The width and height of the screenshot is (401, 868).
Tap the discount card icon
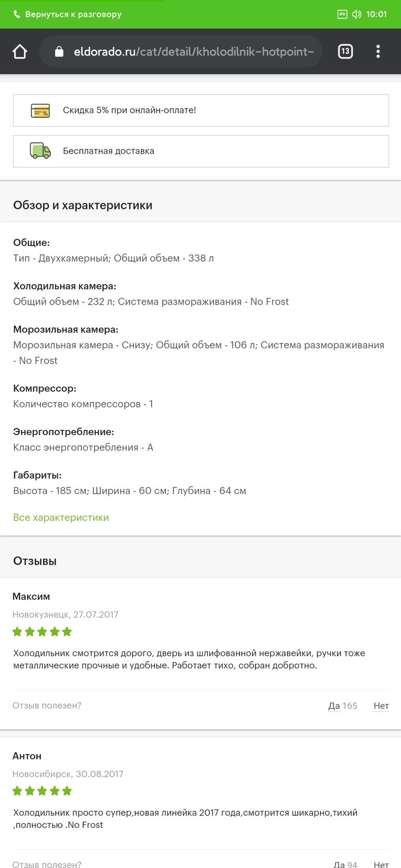[x=40, y=111]
